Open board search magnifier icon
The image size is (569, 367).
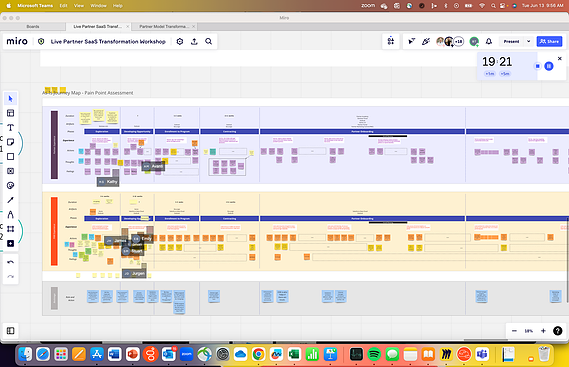tap(209, 41)
